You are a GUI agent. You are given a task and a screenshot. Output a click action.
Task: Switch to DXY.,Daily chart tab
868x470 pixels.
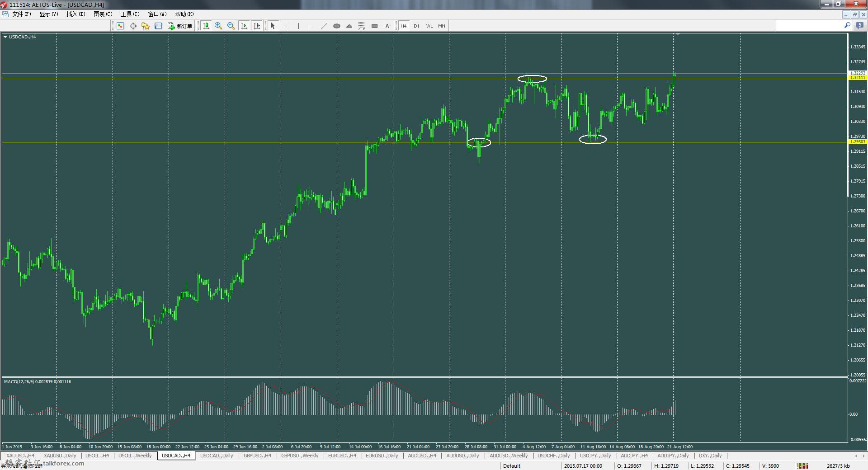pyautogui.click(x=710, y=456)
